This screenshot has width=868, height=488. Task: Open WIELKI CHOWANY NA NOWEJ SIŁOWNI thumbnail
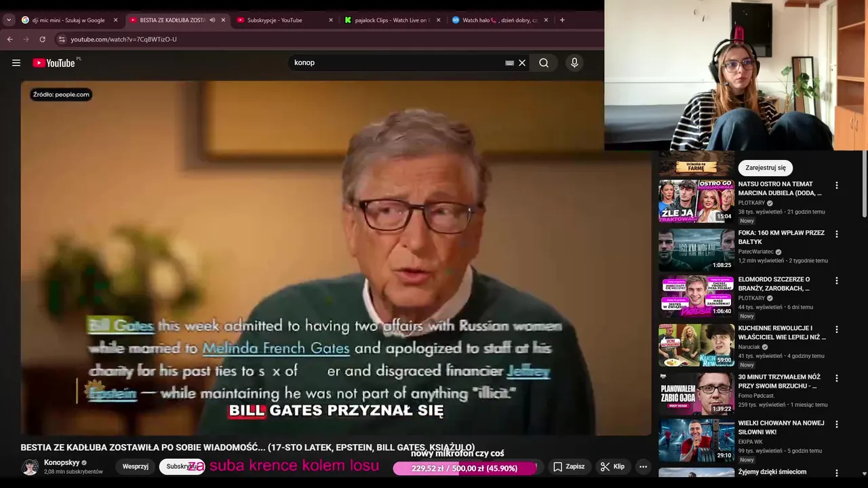tap(696, 440)
